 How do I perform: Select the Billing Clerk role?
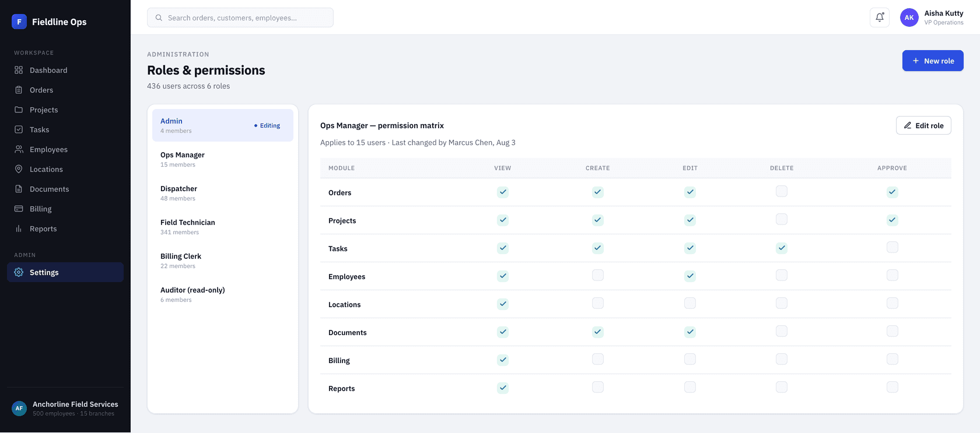(x=223, y=260)
